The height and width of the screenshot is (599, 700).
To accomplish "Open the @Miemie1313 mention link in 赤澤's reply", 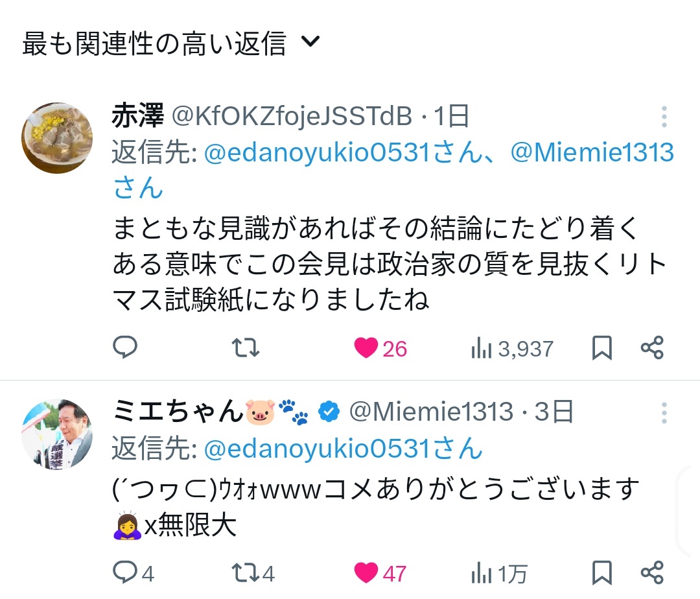I will point(592,154).
